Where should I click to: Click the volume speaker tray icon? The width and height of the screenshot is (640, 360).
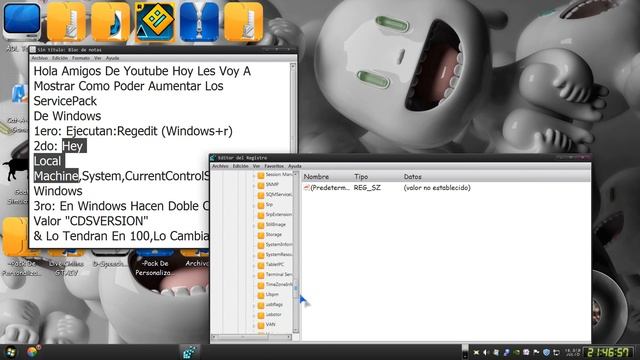point(486,352)
